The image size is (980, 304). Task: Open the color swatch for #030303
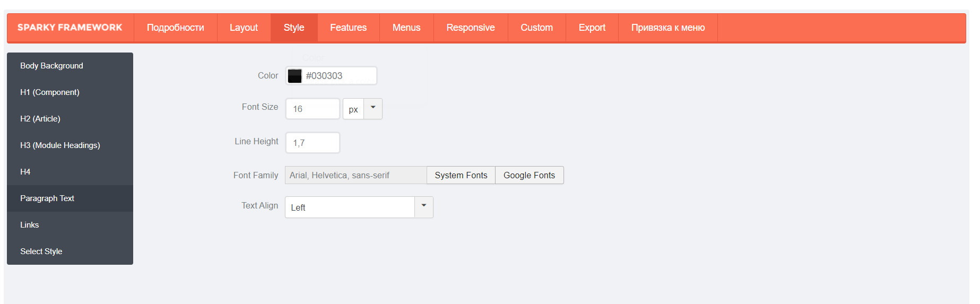[294, 76]
